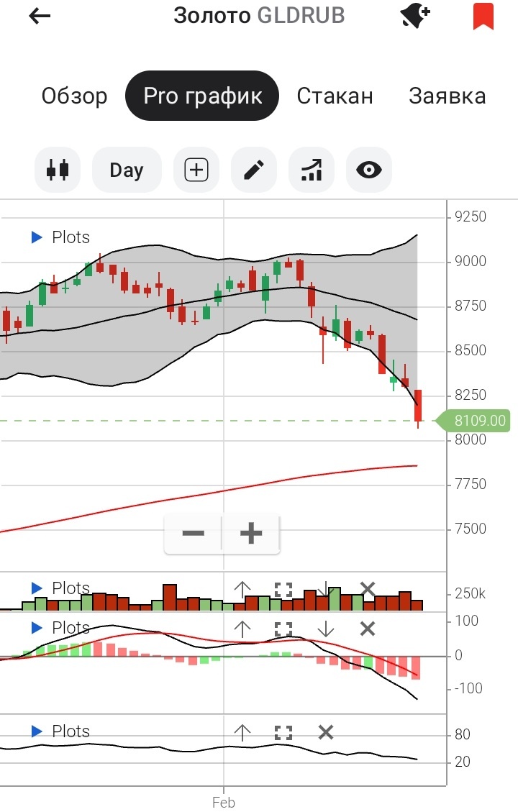518x812 pixels.
Task: Change chart type with candlestick icon
Action: 58,170
